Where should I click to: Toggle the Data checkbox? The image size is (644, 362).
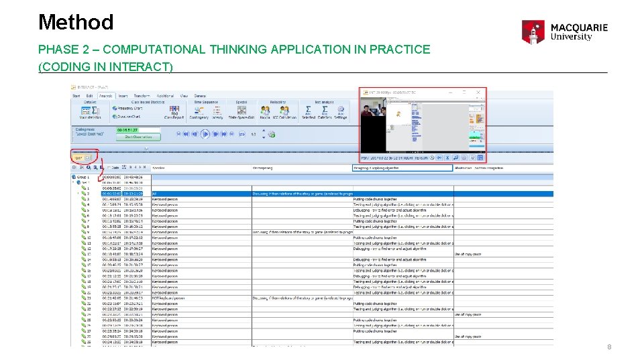pyautogui.click(x=109, y=168)
